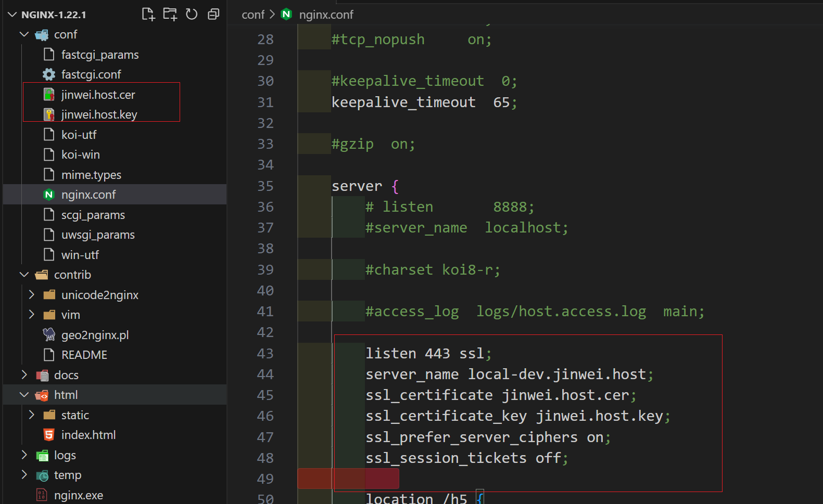Collapse the html folder chevron
Viewport: 823px width, 504px height.
coord(24,395)
